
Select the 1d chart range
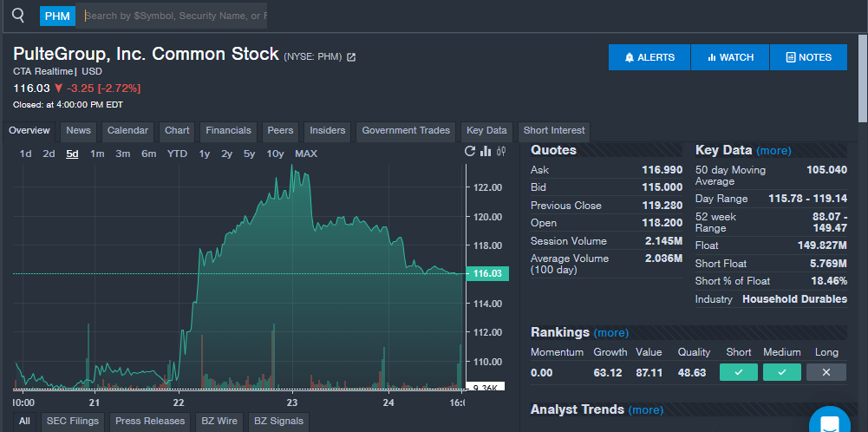coord(25,154)
